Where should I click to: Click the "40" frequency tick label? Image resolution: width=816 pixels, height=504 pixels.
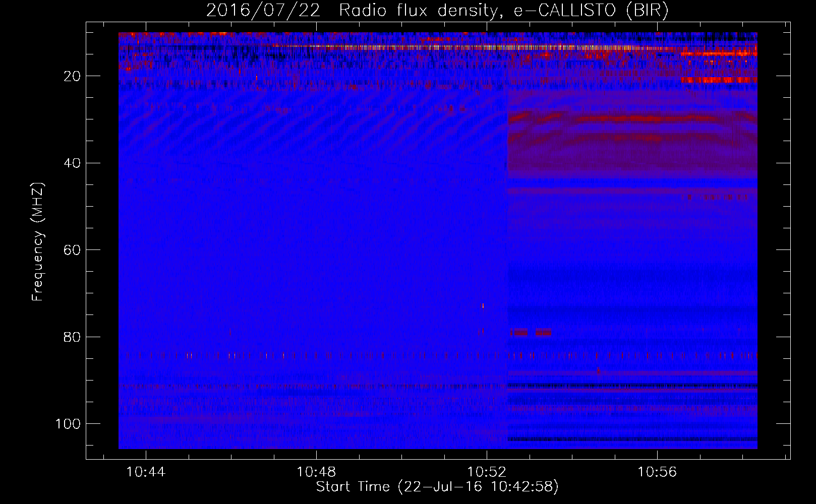[x=73, y=163]
